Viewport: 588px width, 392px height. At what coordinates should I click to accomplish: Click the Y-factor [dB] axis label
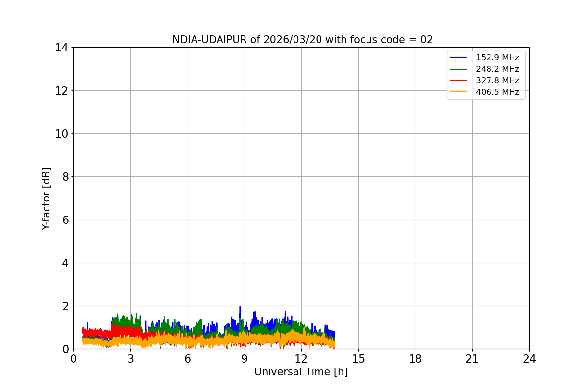point(46,198)
